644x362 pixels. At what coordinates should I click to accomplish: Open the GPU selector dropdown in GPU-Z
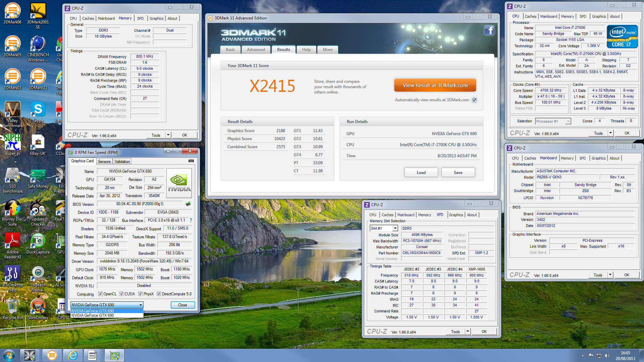[107, 305]
